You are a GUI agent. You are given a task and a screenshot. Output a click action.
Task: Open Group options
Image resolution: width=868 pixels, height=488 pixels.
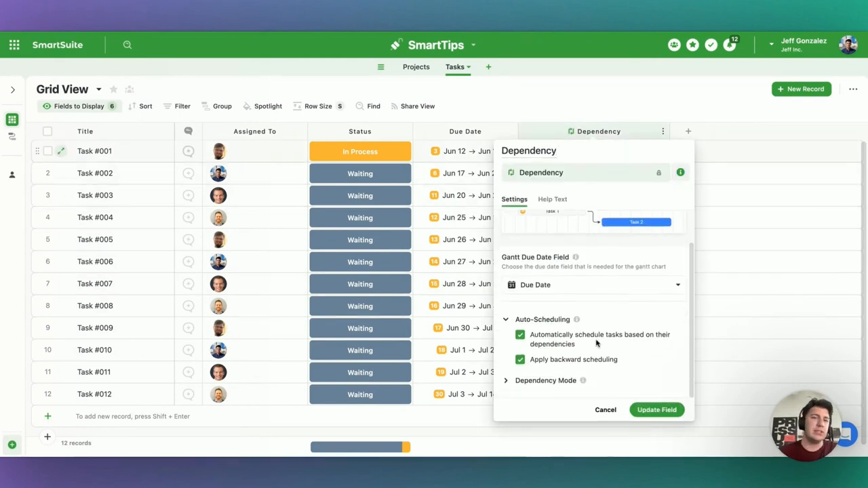point(216,106)
